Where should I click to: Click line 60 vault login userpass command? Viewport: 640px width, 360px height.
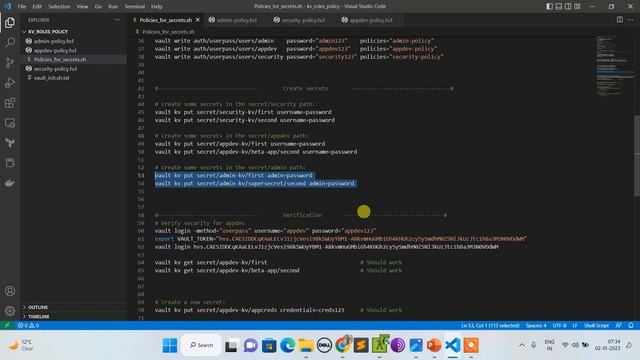click(x=265, y=231)
